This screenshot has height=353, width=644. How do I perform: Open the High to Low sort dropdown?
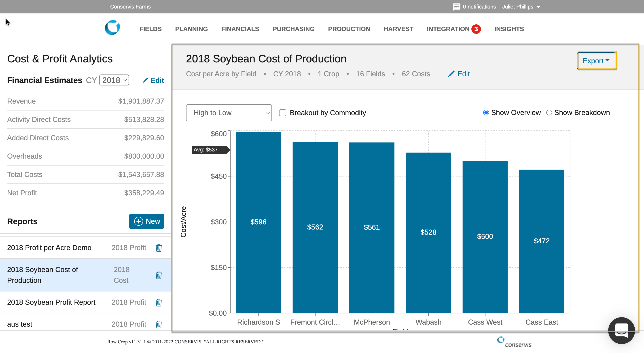(229, 113)
